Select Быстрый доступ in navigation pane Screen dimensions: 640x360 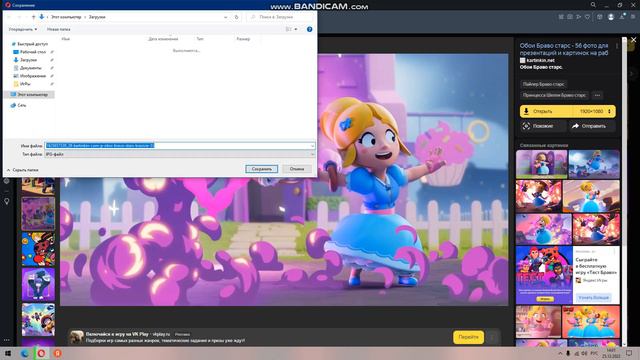(32, 44)
